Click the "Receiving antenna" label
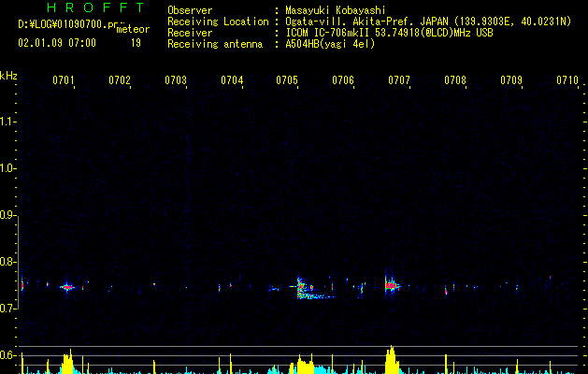 215,44
